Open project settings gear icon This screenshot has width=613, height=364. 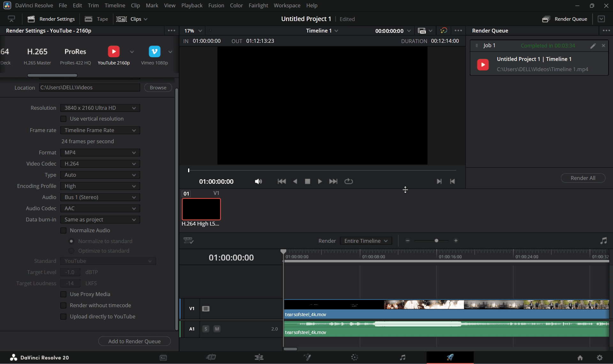pos(600,358)
